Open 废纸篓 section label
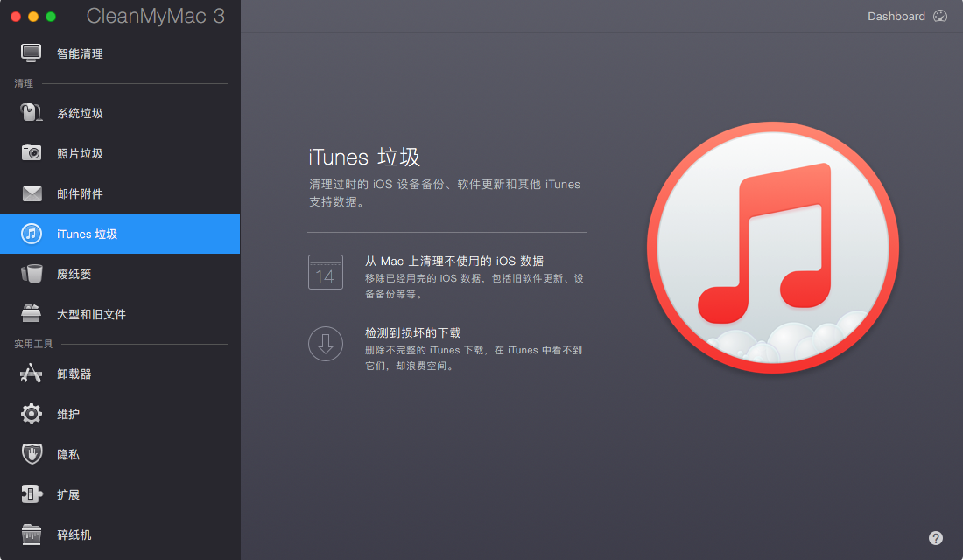 click(x=74, y=274)
